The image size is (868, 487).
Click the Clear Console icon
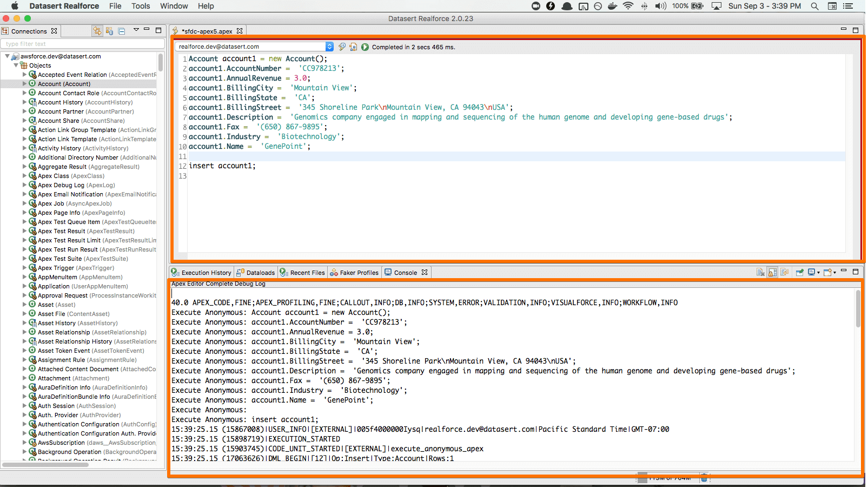tap(760, 272)
